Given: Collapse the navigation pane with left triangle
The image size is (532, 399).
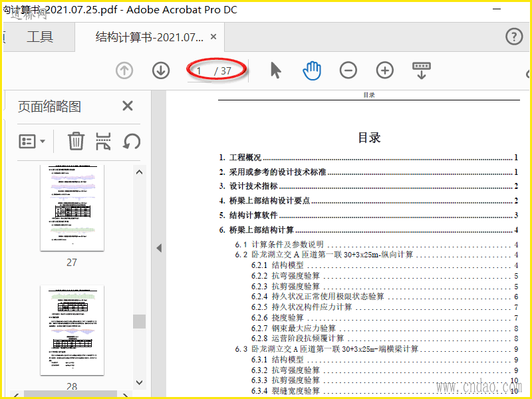Looking at the screenshot, I should (159, 248).
